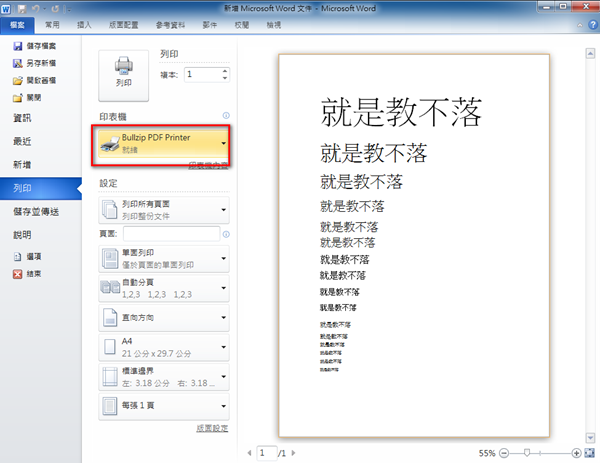The image size is (600, 463).
Task: Open 每張 1 頁 pages-per-sheet dropdown
Action: tap(164, 406)
